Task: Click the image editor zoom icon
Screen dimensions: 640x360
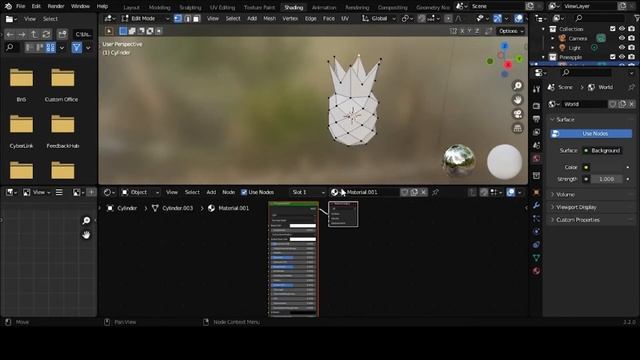Action: [86, 220]
